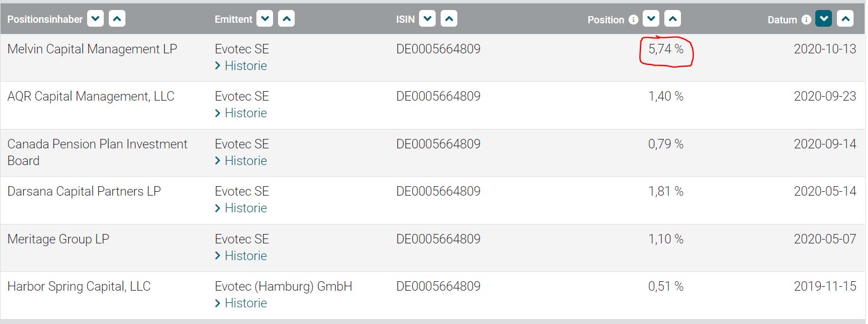Sort ISIN column descending
Screen dimensions: 868x324
tap(427, 19)
